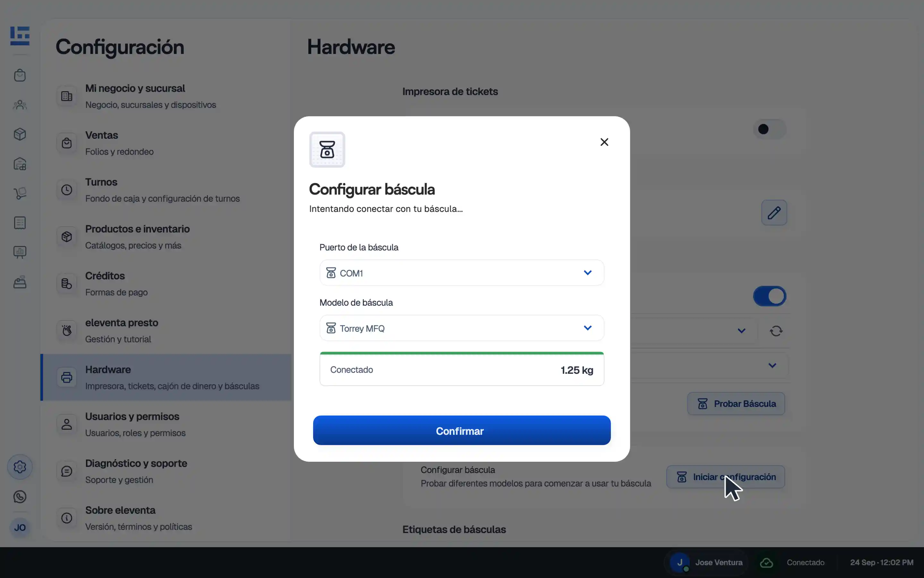Click the 24 Sep 12:02 PM date text
Screen dimensions: 924x578
(882, 563)
